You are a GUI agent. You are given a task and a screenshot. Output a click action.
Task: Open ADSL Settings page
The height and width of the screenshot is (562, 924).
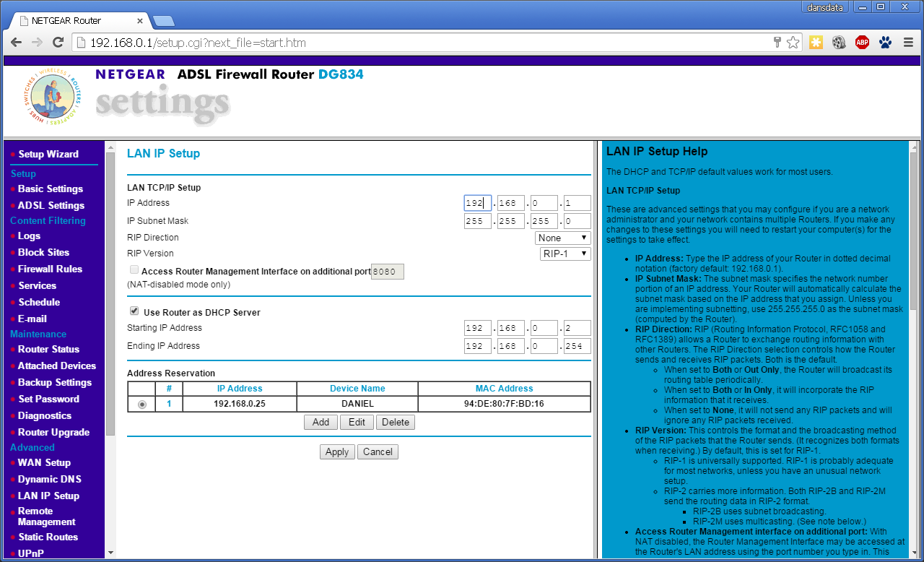point(51,205)
